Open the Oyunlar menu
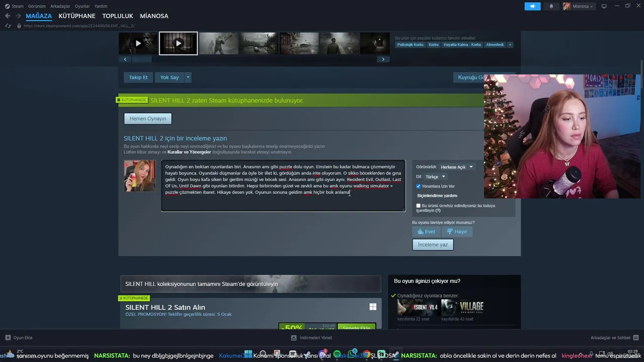This screenshot has width=644, height=362. pos(83,6)
